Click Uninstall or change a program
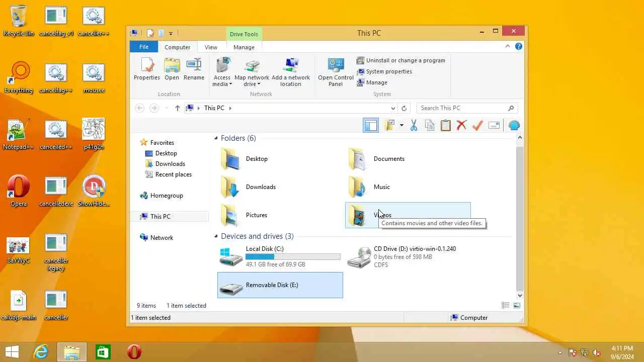The height and width of the screenshot is (362, 644). [400, 60]
